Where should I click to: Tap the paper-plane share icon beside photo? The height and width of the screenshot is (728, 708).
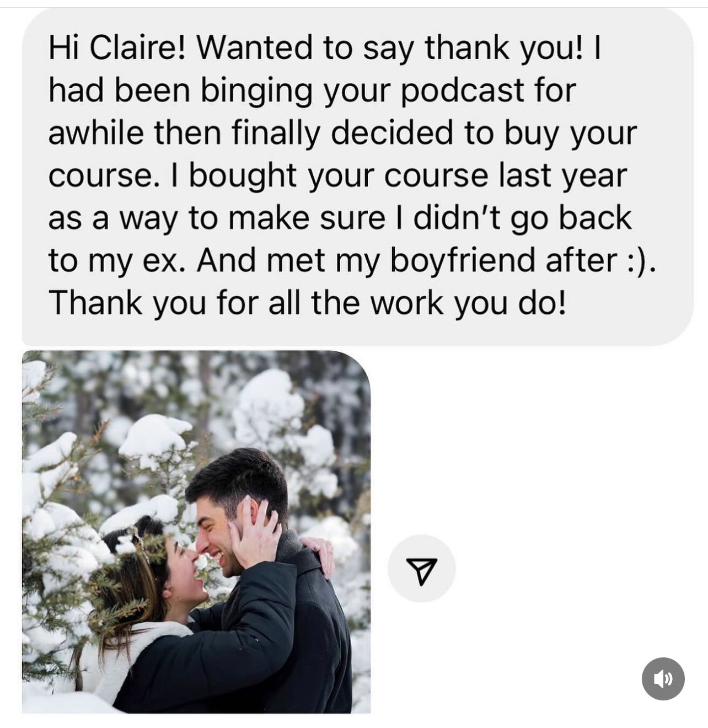pyautogui.click(x=421, y=568)
